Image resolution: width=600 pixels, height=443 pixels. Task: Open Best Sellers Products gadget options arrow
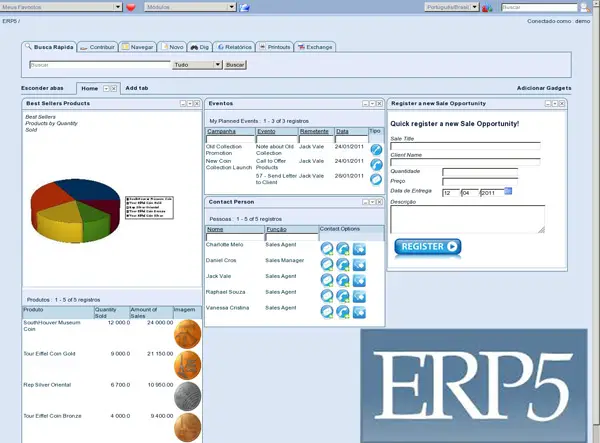[189, 104]
